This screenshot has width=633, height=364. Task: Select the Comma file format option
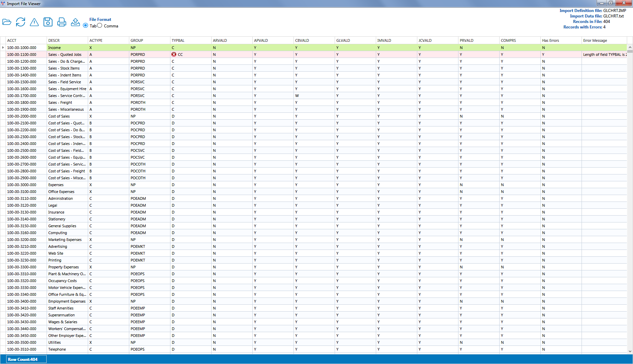pos(99,25)
